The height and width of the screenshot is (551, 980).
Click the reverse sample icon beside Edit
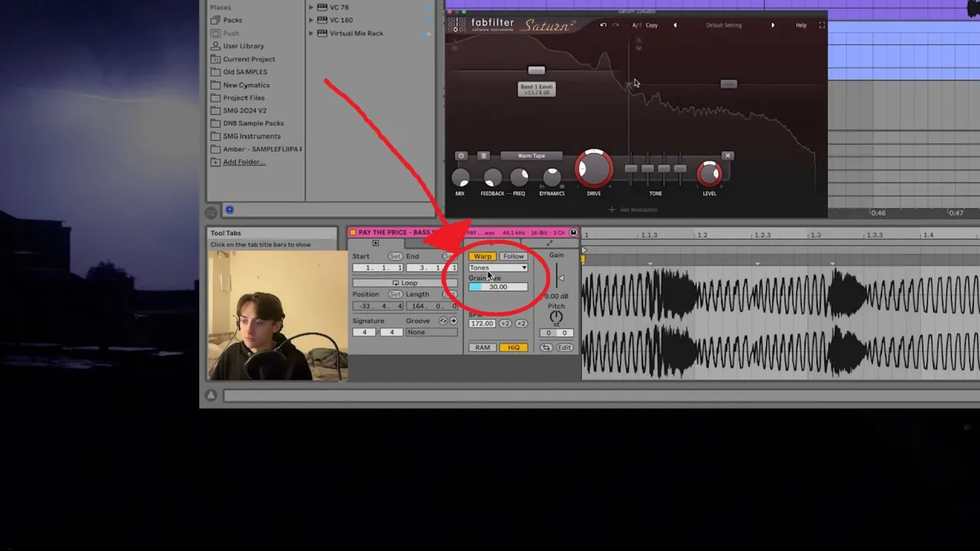coord(545,347)
